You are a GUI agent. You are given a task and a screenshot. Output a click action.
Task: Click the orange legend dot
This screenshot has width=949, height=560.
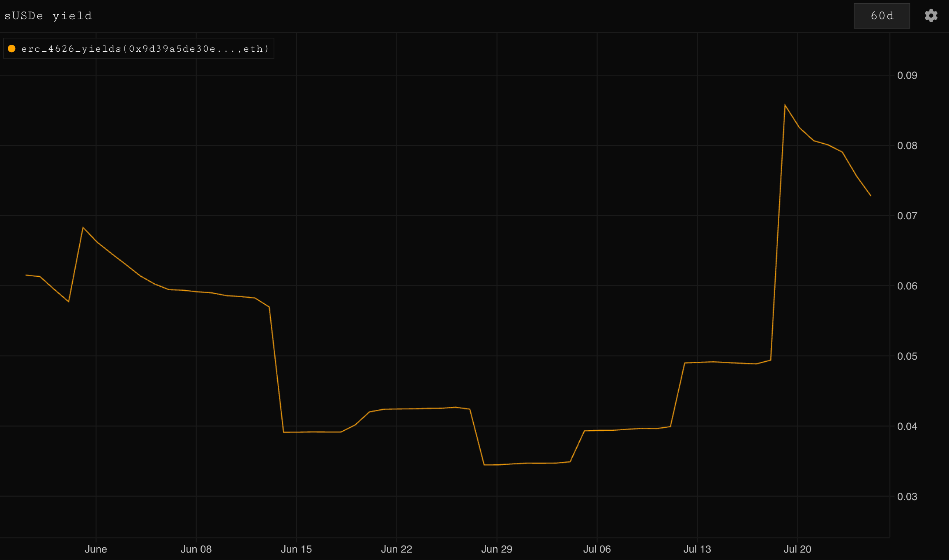tap(12, 49)
